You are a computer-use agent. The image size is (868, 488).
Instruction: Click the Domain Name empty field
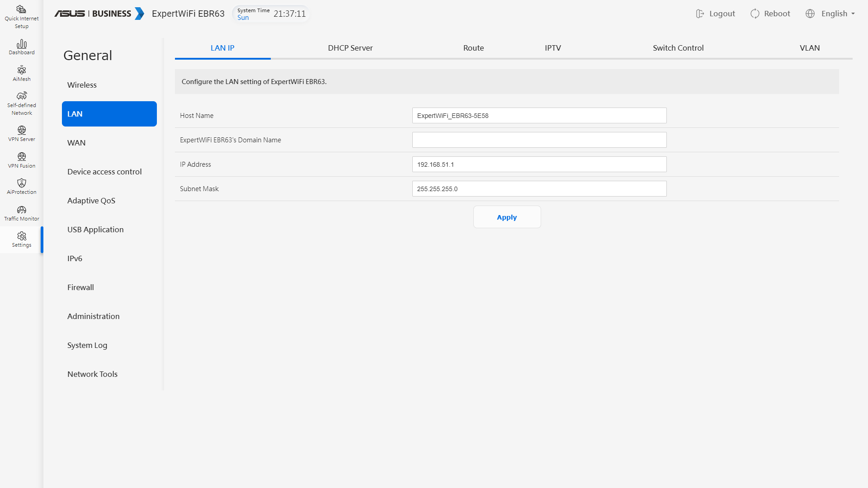539,140
